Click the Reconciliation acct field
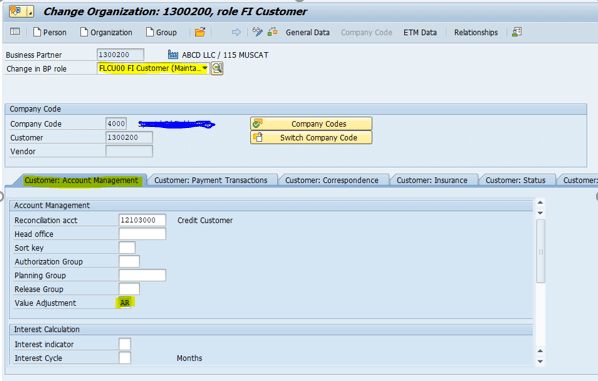598x381 pixels. tap(142, 220)
